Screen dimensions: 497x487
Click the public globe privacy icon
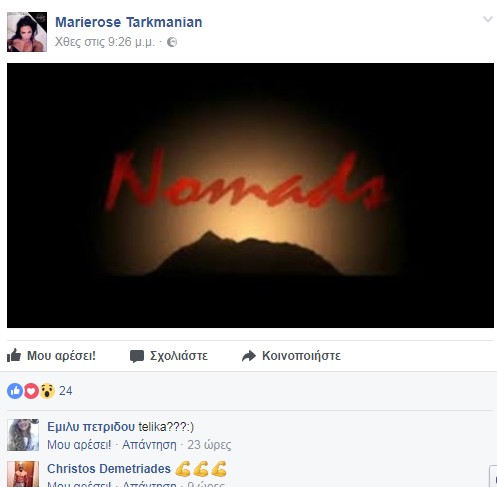[172, 42]
